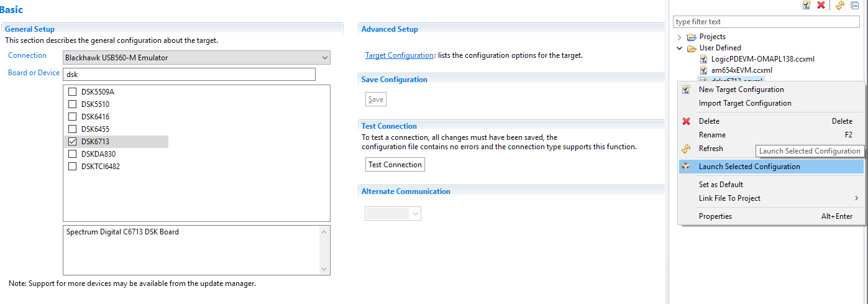Uncheck the DSK6713 checkbox
Viewport: 868px width, 304px height.
click(x=73, y=142)
